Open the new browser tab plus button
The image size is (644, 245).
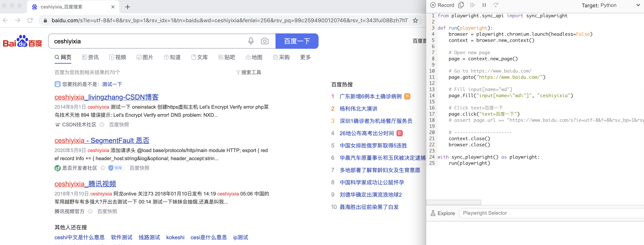[x=128, y=7]
